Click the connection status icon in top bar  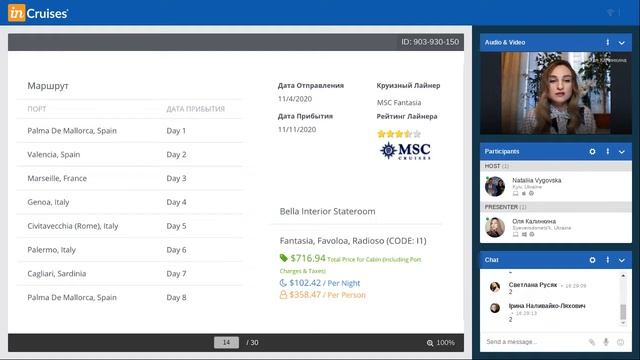point(611,13)
